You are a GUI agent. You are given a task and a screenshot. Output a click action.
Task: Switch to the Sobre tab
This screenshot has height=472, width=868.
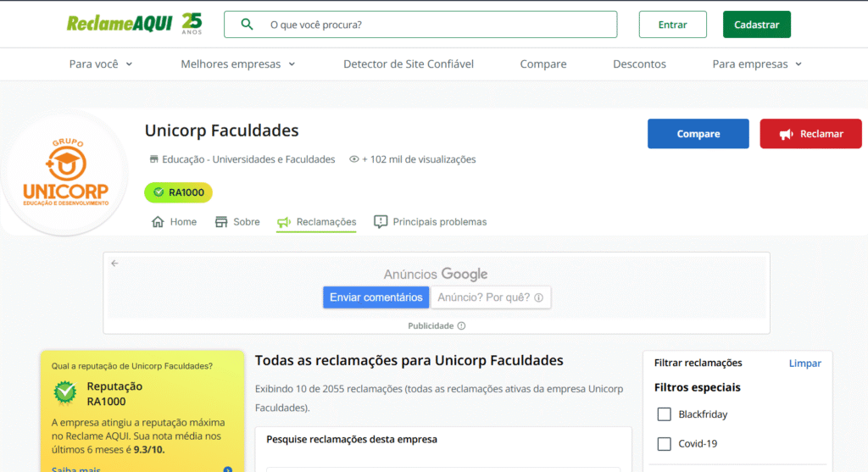tap(237, 222)
